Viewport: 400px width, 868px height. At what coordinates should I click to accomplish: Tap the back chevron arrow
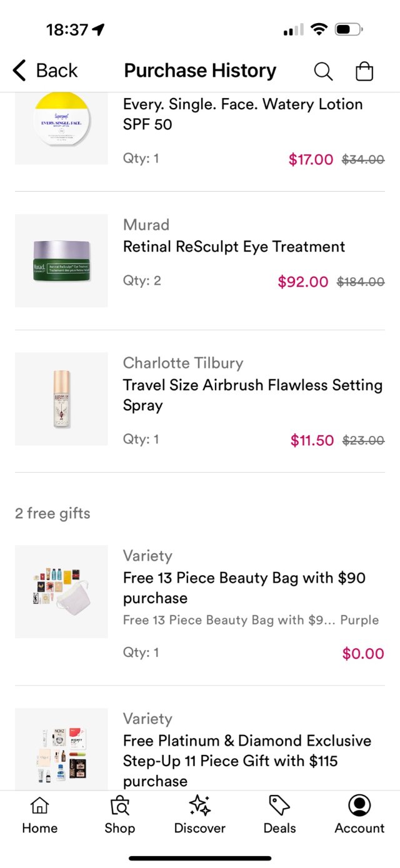pos(18,71)
